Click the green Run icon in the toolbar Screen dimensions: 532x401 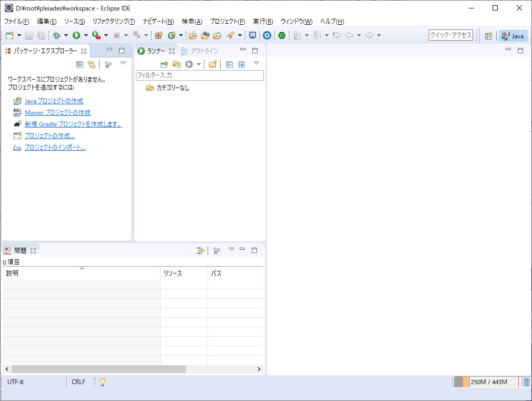click(75, 36)
